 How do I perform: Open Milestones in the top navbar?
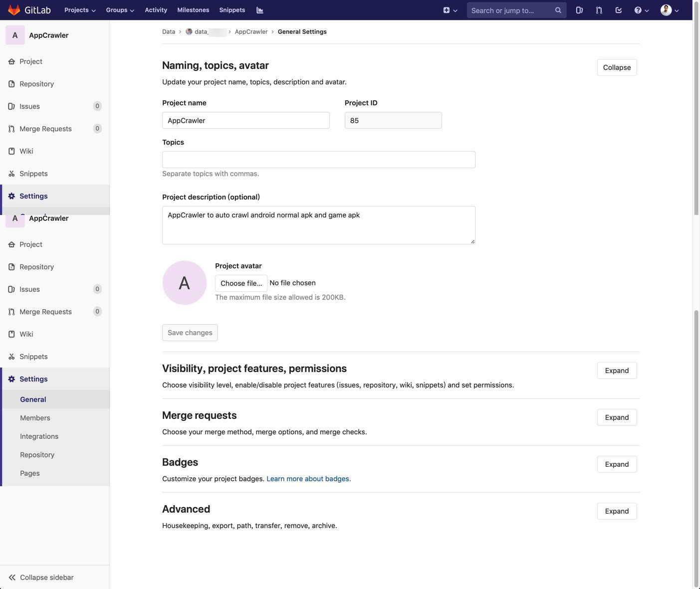(x=193, y=10)
